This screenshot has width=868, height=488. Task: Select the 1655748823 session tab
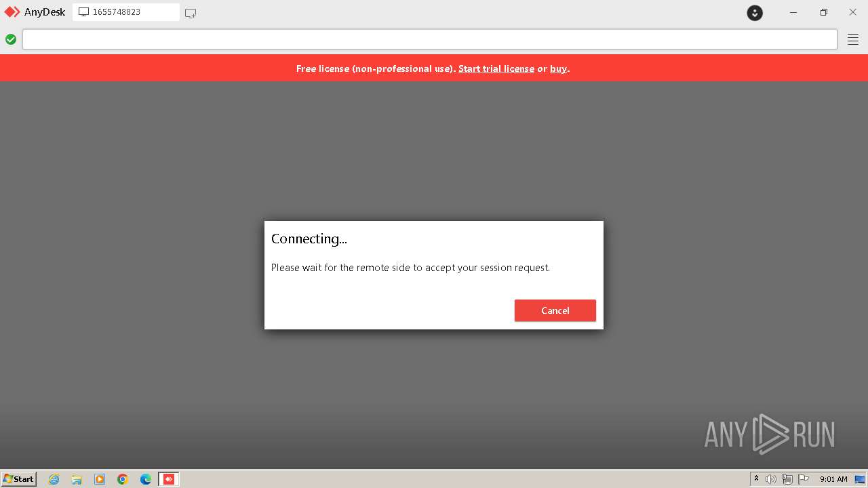[126, 12]
